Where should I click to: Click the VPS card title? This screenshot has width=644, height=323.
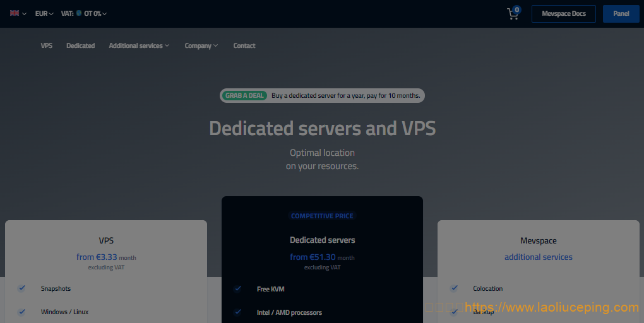coord(106,240)
